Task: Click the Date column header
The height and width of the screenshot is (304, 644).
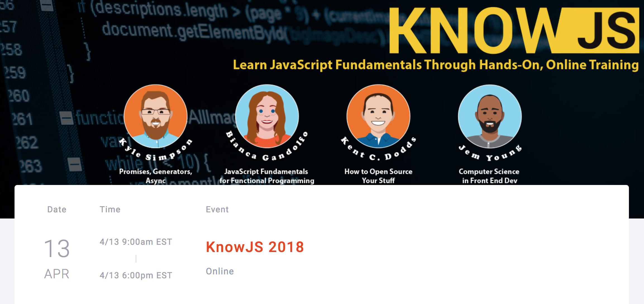Action: (x=57, y=209)
